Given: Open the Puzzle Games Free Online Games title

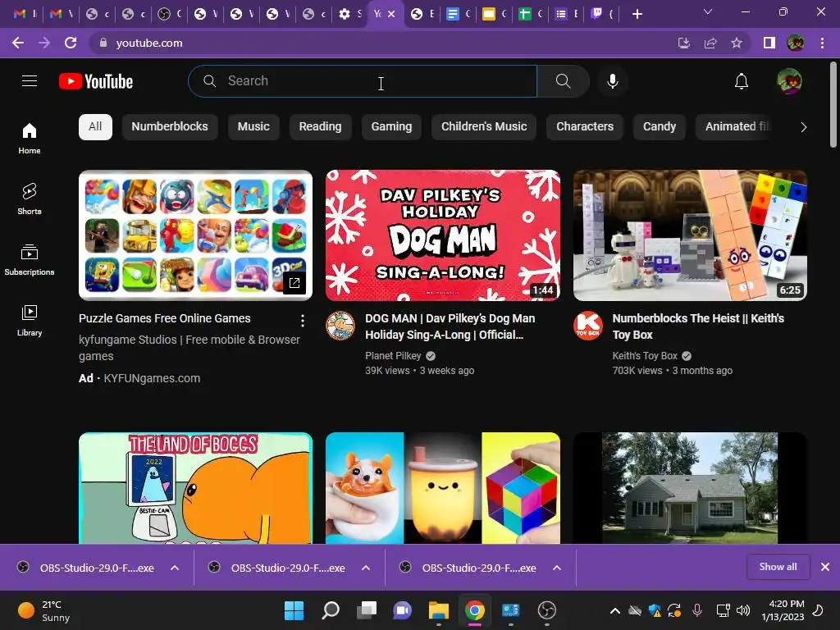Looking at the screenshot, I should (164, 318).
